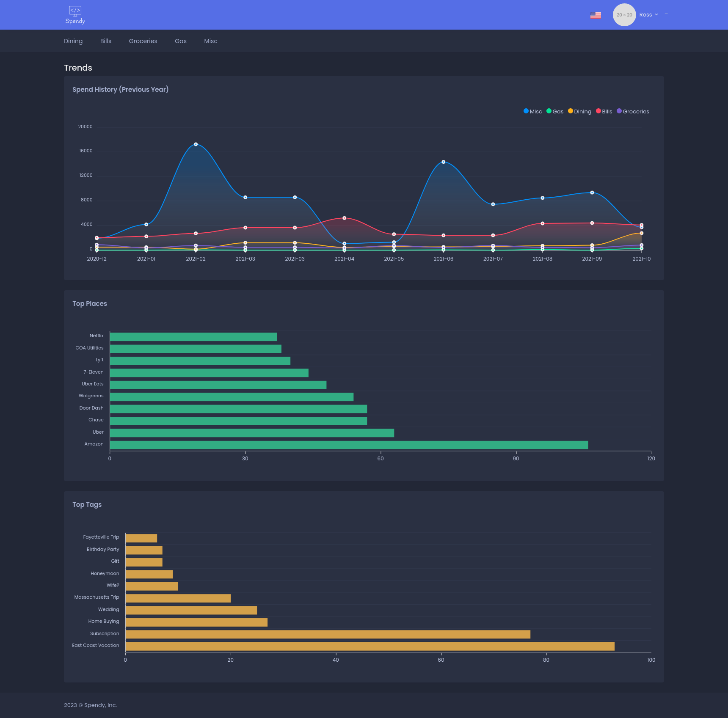Click the Walgreens bar
This screenshot has width=728, height=718.
click(232, 397)
